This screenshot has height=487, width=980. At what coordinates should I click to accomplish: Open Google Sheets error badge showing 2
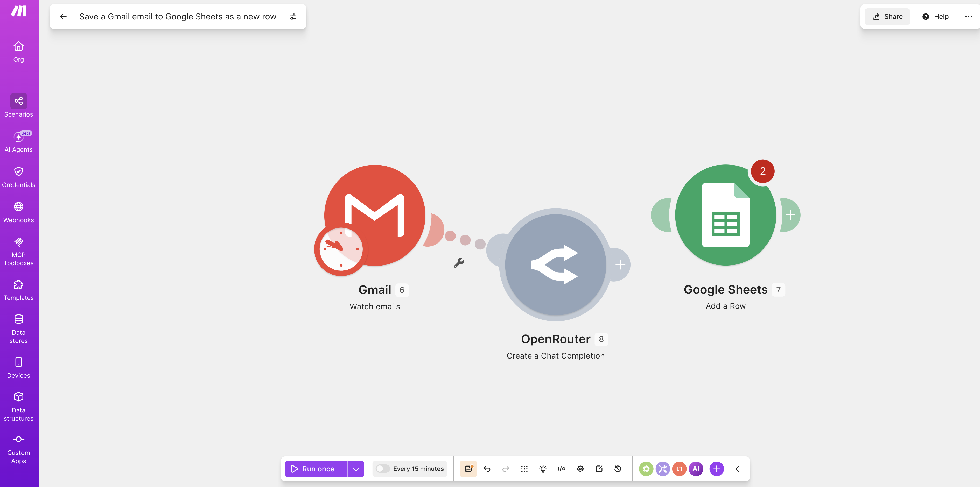tap(763, 171)
